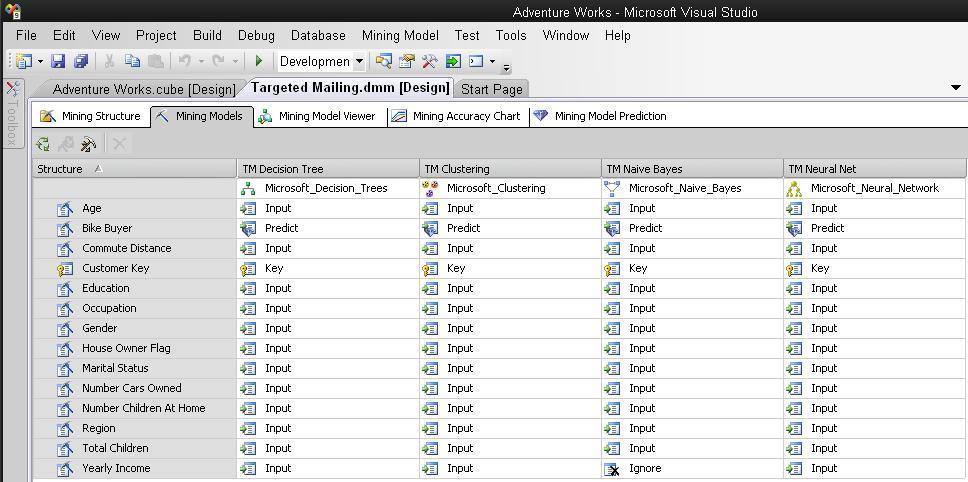
Task: Select the TM Clustering column header
Action: 510,168
